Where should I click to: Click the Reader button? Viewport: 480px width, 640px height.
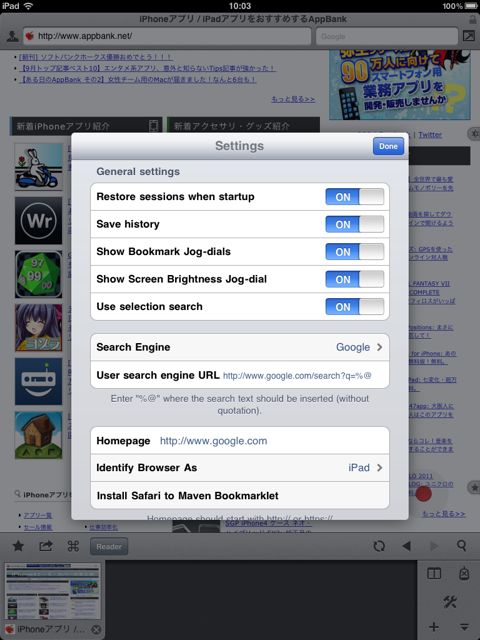109,546
